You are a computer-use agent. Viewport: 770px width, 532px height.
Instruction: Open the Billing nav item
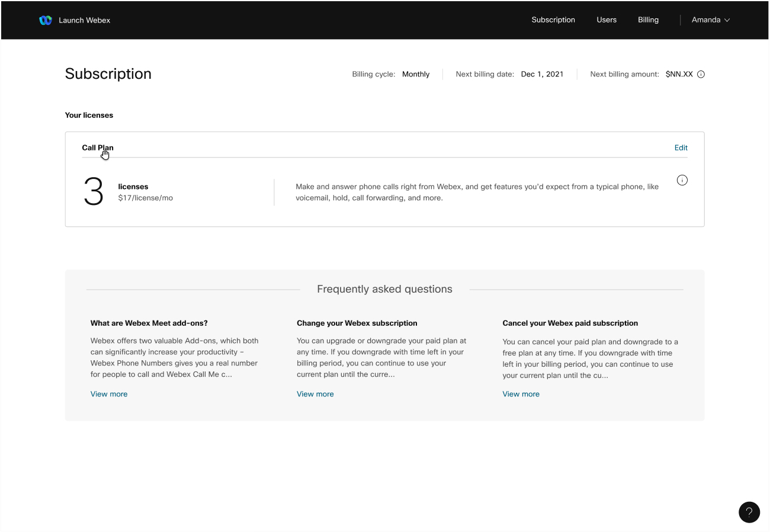648,20
